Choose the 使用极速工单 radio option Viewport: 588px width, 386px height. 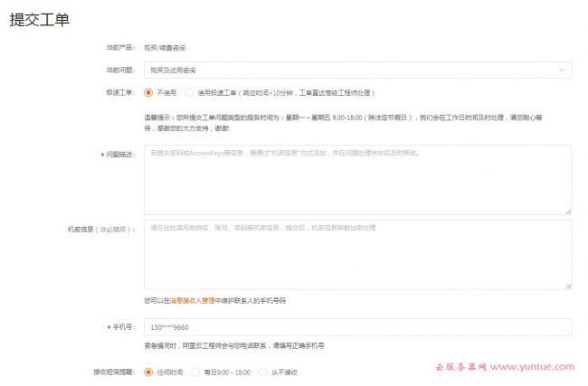pos(188,92)
